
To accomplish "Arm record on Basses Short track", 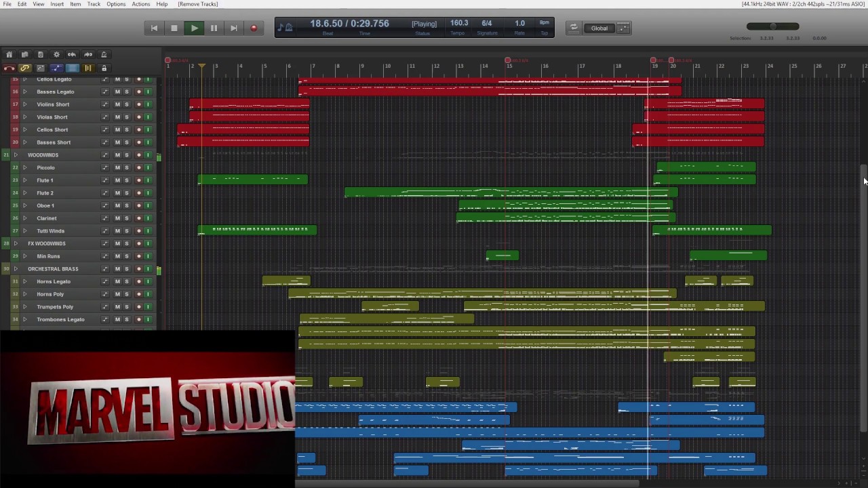I will pos(139,142).
